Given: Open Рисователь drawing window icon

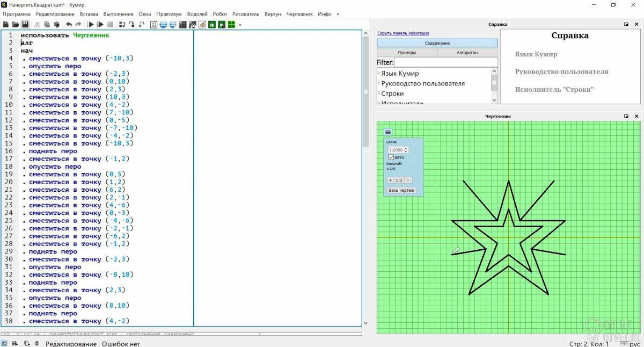Looking at the screenshot, I should 202,24.
